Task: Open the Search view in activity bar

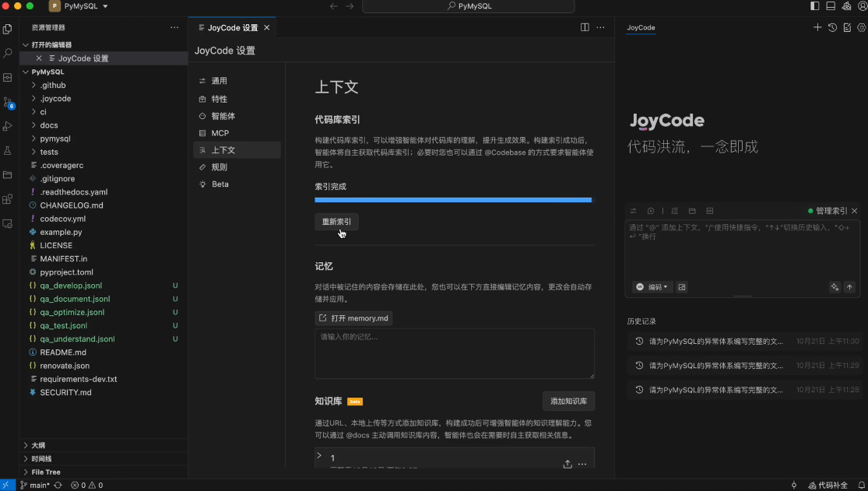Action: 7,54
